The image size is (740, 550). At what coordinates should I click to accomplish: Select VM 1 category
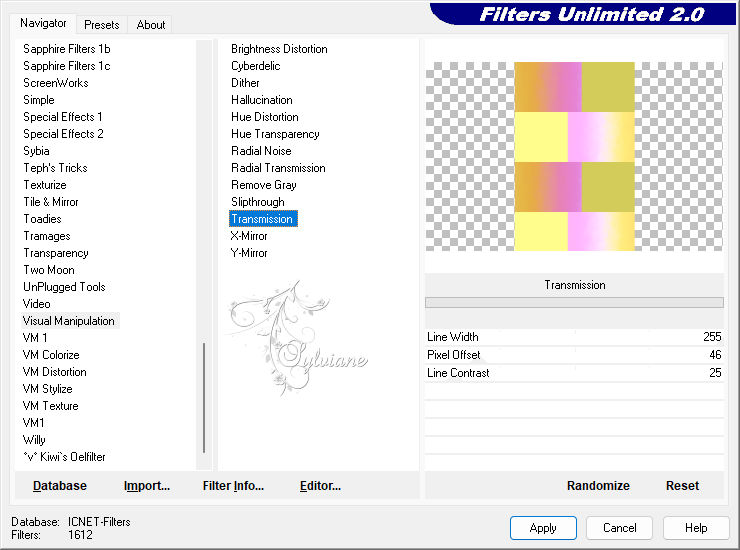(x=34, y=338)
